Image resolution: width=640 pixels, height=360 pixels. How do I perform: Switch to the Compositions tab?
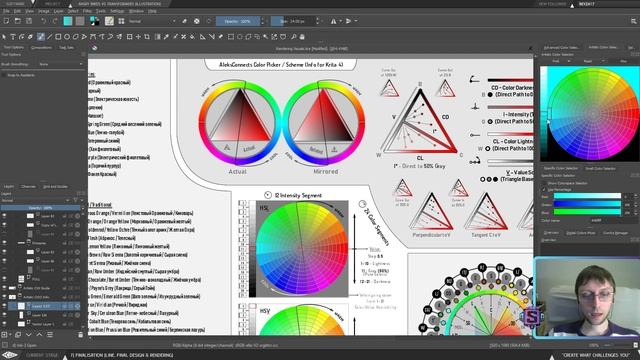click(42, 47)
